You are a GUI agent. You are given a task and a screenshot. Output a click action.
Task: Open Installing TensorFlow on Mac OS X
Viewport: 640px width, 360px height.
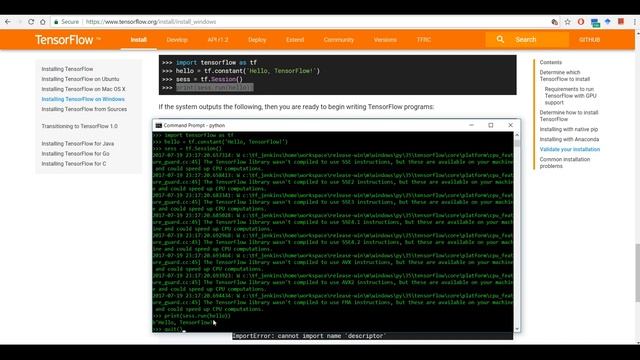tap(83, 89)
